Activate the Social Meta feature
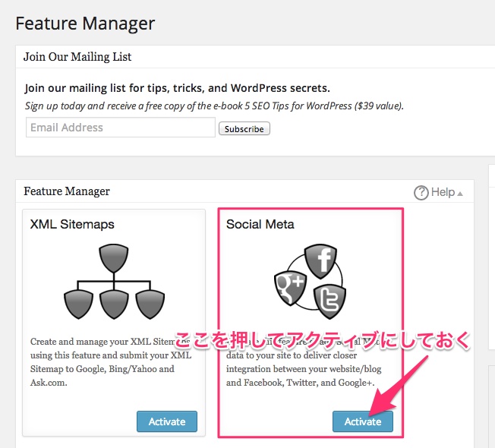Viewport: 495px width, 448px height. click(x=363, y=421)
